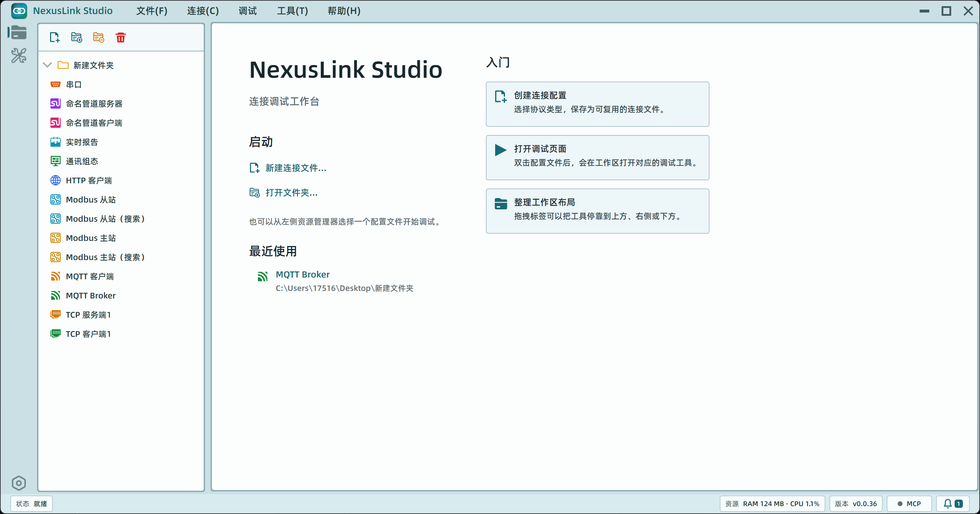Select HTTP 客户端 in the tree
The height and width of the screenshot is (514, 980).
coord(121,180)
